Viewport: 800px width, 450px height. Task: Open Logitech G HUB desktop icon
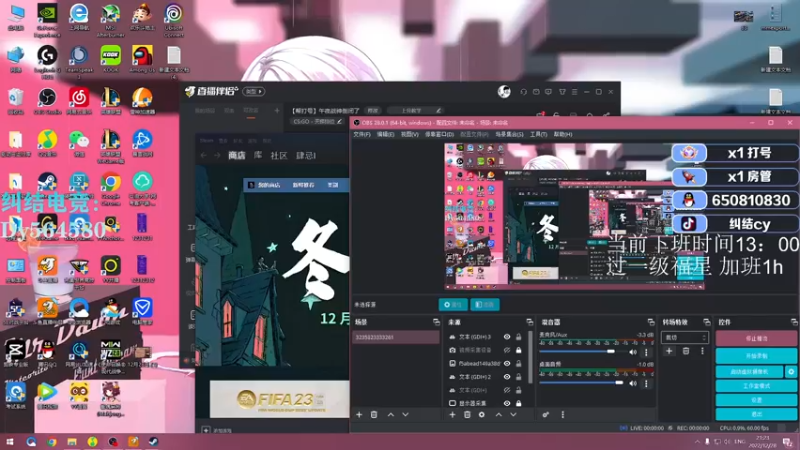click(x=47, y=62)
